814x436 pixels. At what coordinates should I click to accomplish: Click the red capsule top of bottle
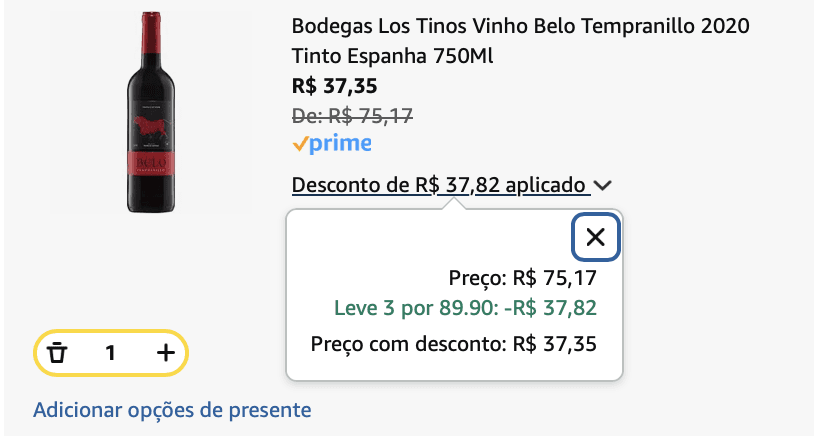(151, 31)
